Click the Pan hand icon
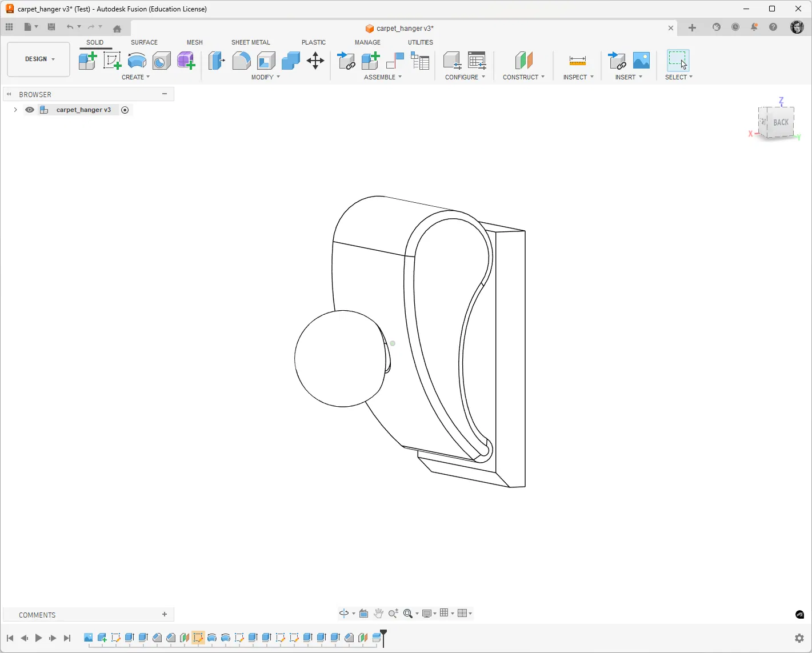Screen dimensions: 812x653 (x=378, y=613)
